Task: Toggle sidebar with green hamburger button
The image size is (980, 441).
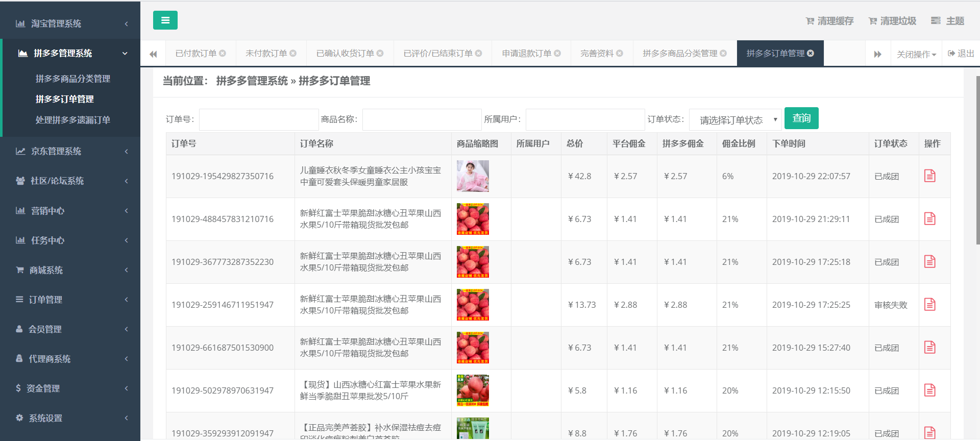Action: (165, 20)
